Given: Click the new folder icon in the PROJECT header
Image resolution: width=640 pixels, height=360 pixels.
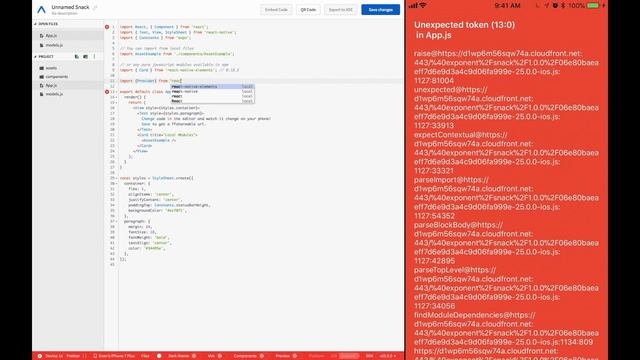Looking at the screenshot, I should (x=85, y=56).
